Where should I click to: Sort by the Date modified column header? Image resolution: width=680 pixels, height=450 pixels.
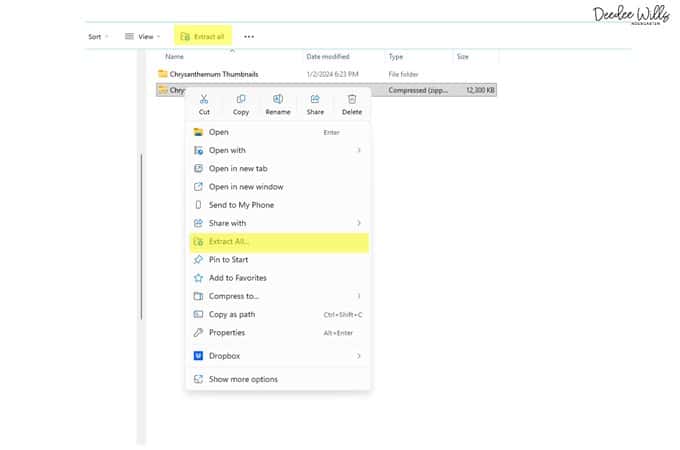328,57
